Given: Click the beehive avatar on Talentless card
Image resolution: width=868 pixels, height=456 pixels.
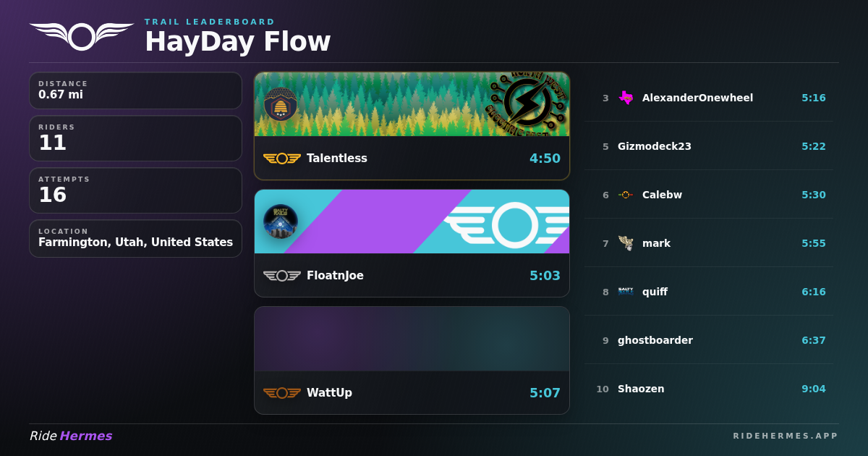Looking at the screenshot, I should [x=281, y=104].
